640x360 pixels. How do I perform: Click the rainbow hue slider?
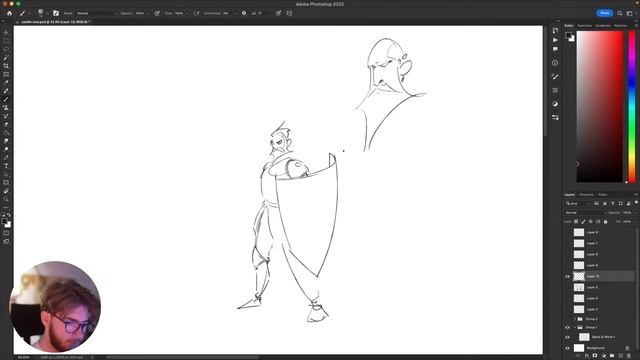coord(632,107)
